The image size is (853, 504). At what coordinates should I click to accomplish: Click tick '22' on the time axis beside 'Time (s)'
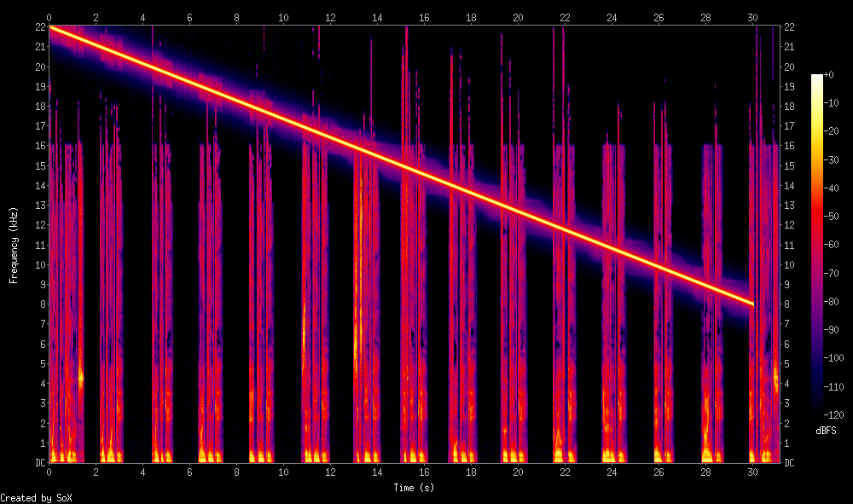click(x=565, y=472)
